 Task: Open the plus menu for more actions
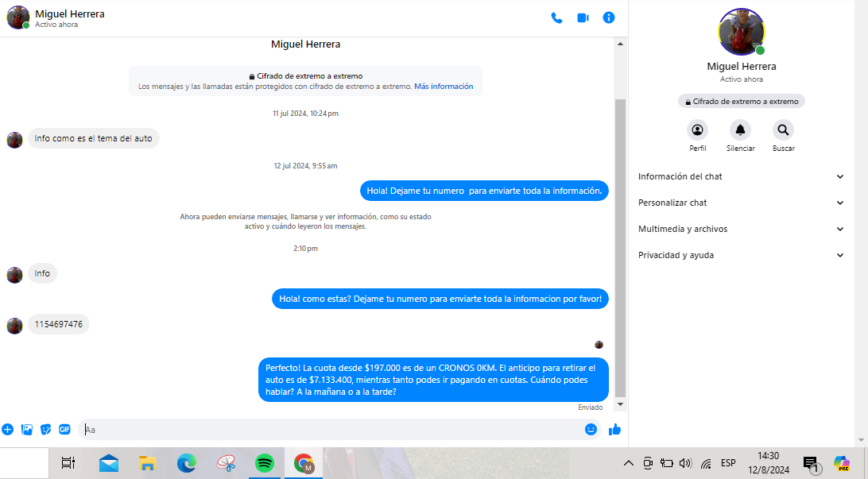pyautogui.click(x=8, y=430)
